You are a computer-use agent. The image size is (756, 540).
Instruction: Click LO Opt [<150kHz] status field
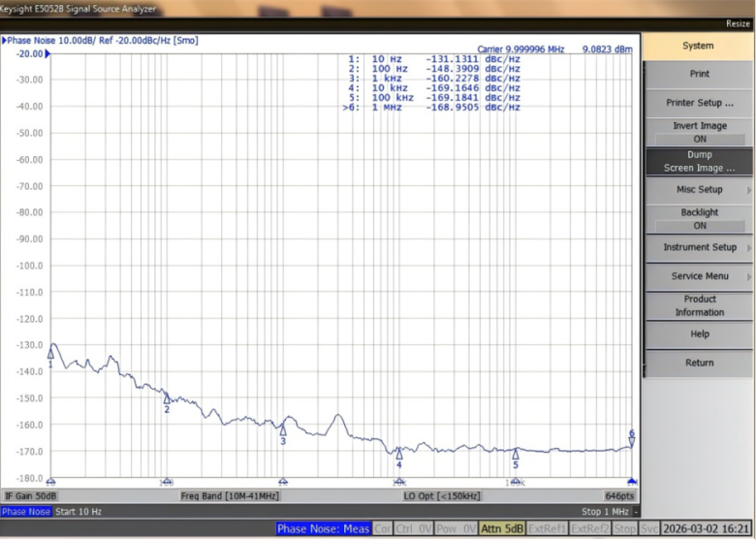tap(442, 496)
